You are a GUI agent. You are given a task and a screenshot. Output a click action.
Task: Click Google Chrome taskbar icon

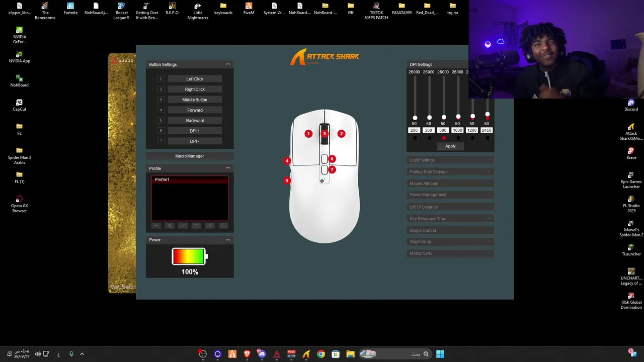coord(321,354)
